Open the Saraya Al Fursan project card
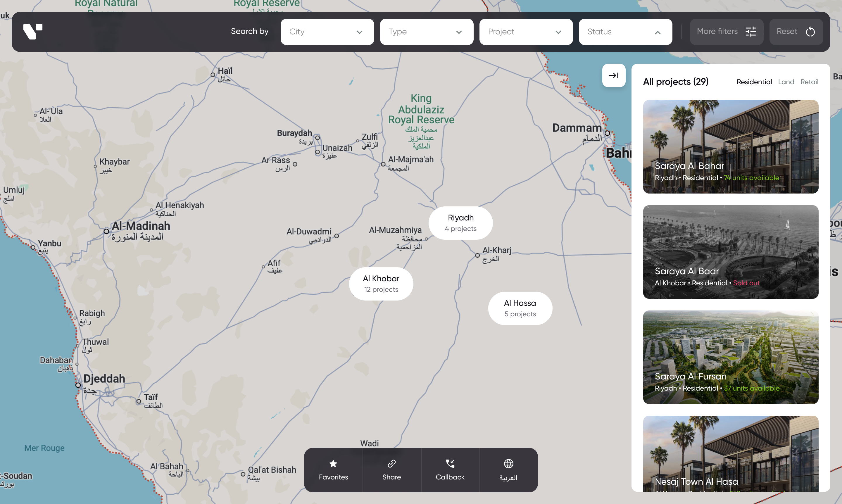Screen dimensions: 842x504 tap(730, 357)
